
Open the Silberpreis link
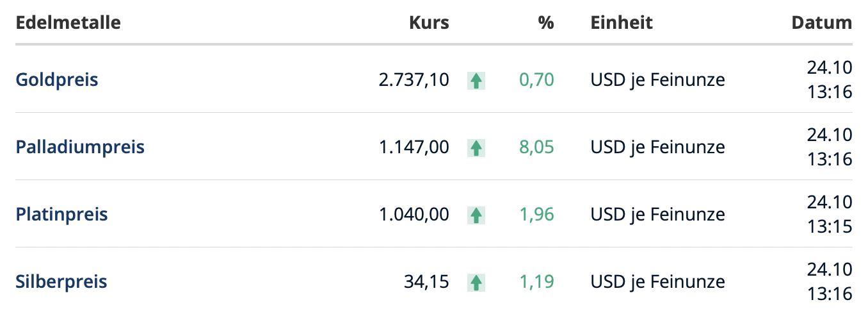tap(61, 281)
